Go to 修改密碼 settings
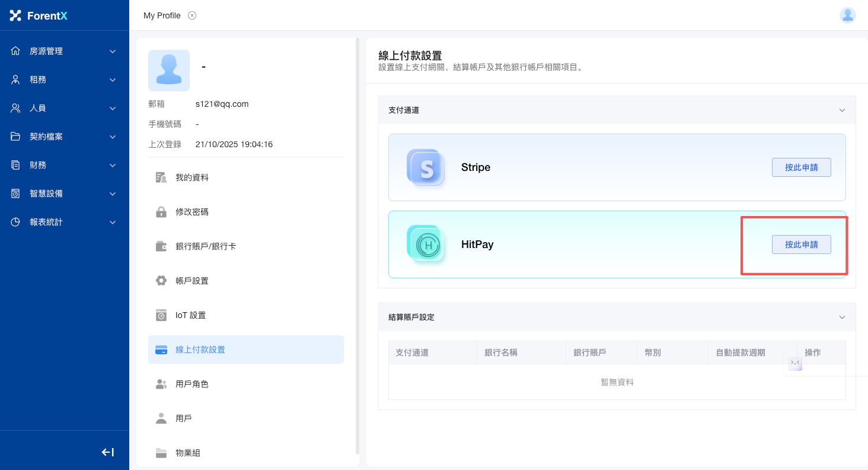868x470 pixels. pyautogui.click(x=192, y=212)
